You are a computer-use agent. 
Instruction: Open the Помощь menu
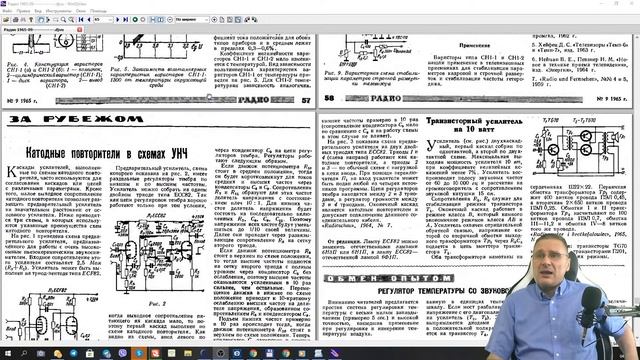[x=98, y=11]
